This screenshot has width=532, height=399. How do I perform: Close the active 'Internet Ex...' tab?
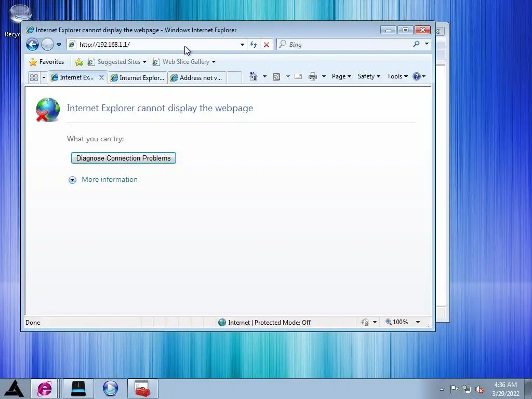[101, 77]
